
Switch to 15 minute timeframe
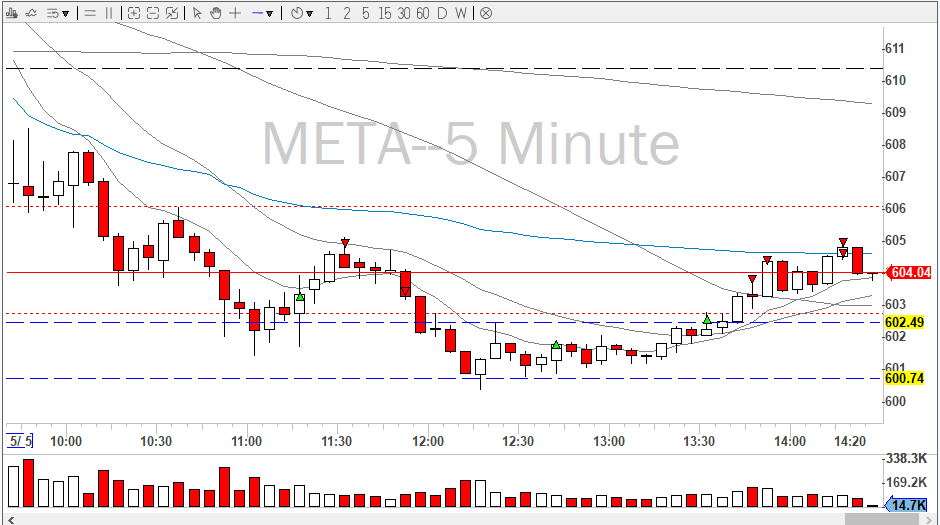[x=384, y=13]
